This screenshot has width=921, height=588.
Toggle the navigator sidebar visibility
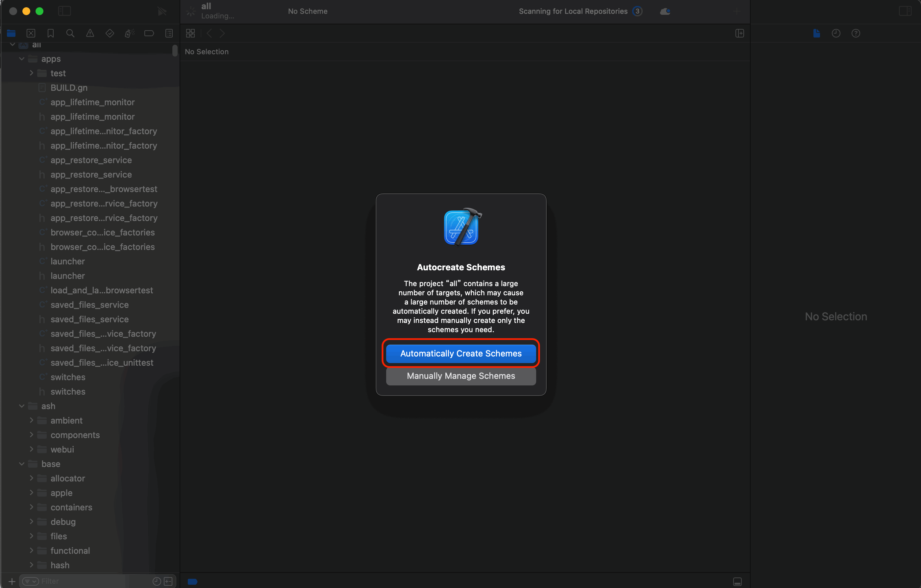pyautogui.click(x=65, y=11)
